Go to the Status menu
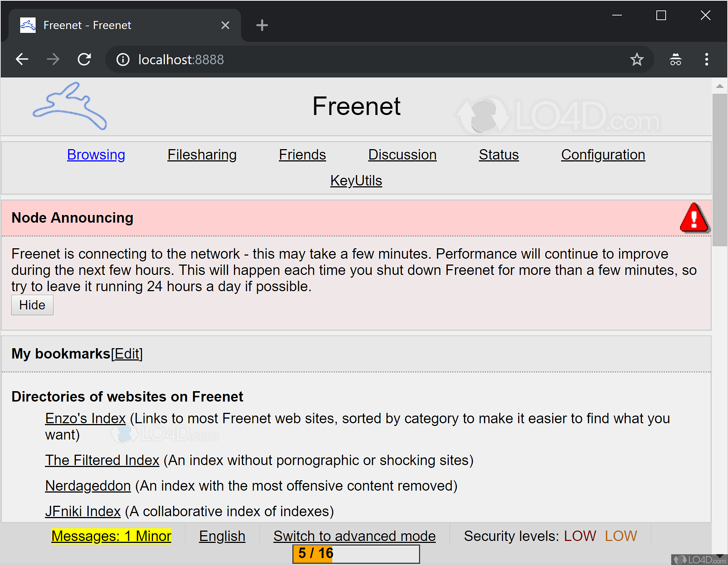Image resolution: width=728 pixels, height=565 pixels. [498, 155]
